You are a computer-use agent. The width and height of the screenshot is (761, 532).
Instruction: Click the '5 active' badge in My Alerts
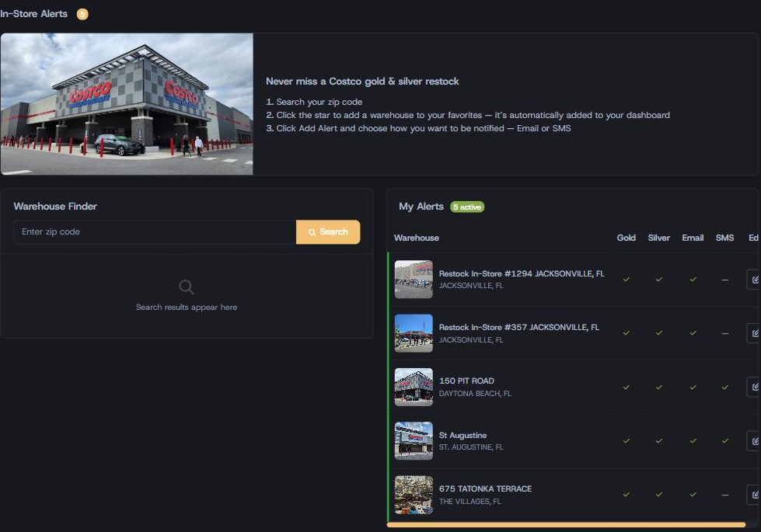point(467,207)
